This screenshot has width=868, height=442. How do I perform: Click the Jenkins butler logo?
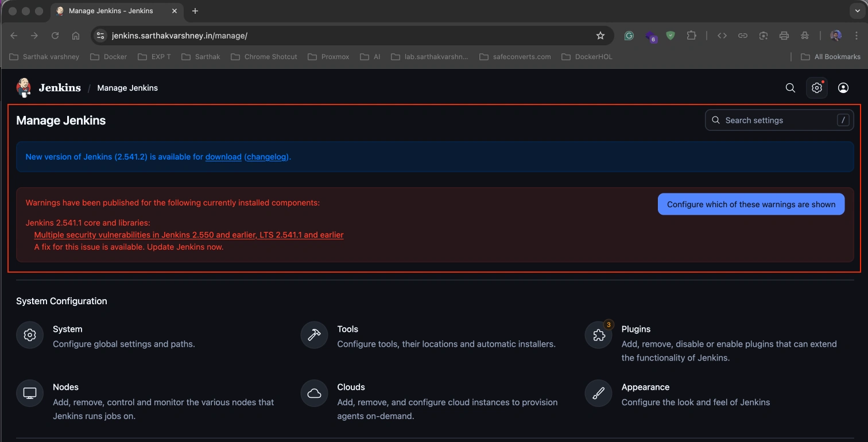click(x=24, y=88)
